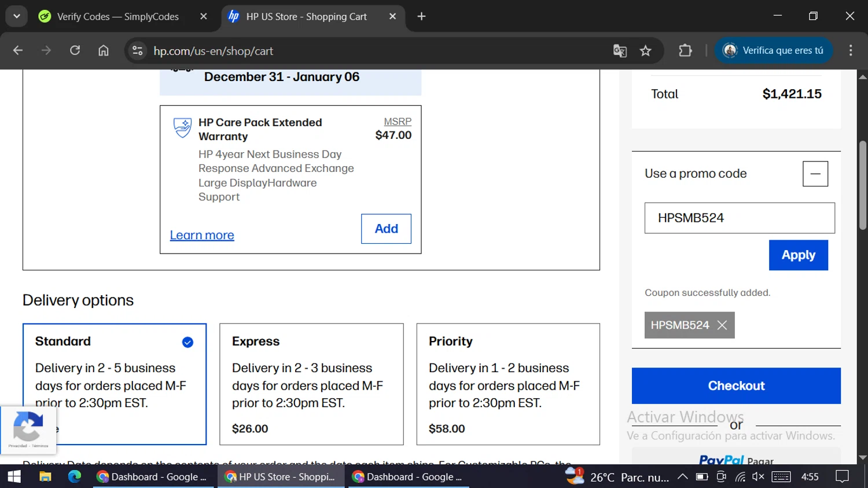Image resolution: width=868 pixels, height=488 pixels.
Task: Click HP Care Pack shield icon
Action: 182,127
